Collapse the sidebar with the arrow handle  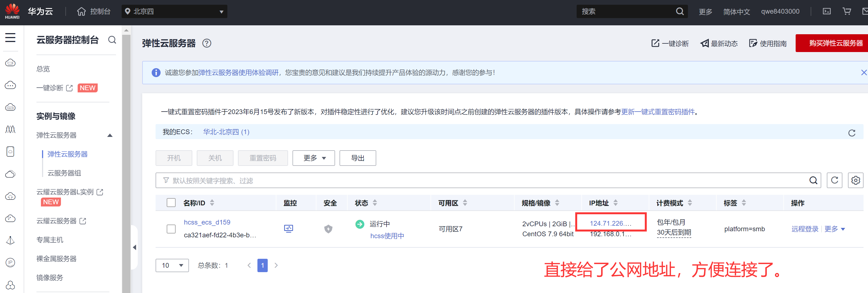[x=134, y=247]
